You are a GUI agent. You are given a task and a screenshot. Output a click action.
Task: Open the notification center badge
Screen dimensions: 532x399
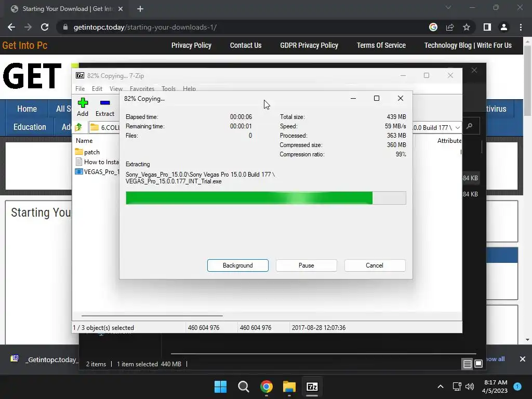pos(517,387)
